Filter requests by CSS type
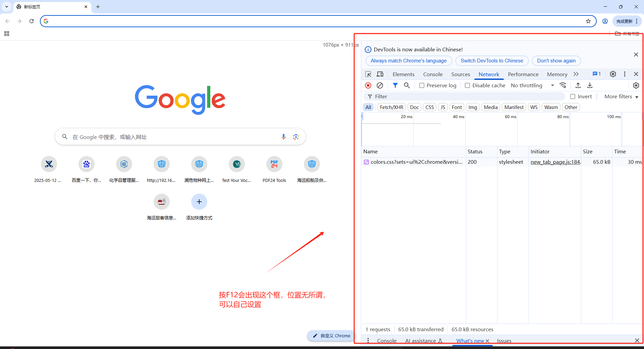The width and height of the screenshot is (644, 349). pyautogui.click(x=430, y=107)
